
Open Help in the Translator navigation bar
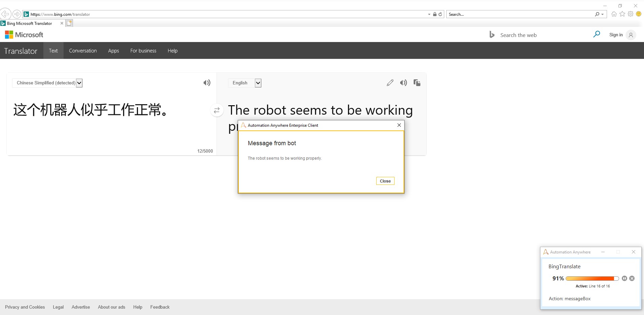coord(173,50)
